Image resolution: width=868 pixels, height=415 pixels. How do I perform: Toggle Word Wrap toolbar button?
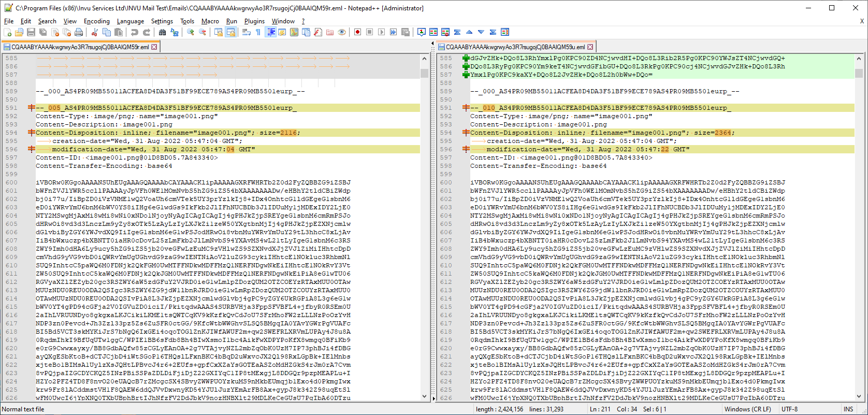pyautogui.click(x=246, y=32)
